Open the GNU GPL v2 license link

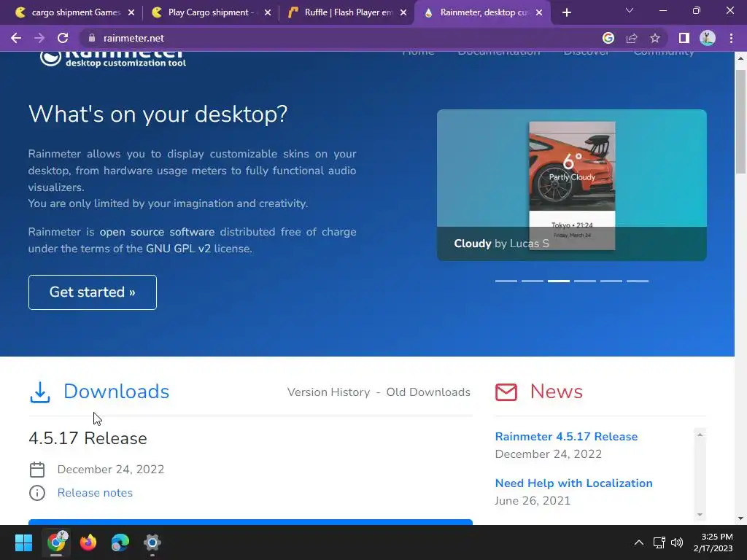pyautogui.click(x=178, y=249)
